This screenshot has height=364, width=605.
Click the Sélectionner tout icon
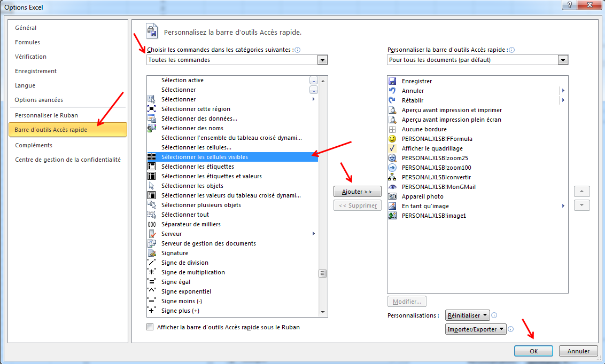pos(152,215)
